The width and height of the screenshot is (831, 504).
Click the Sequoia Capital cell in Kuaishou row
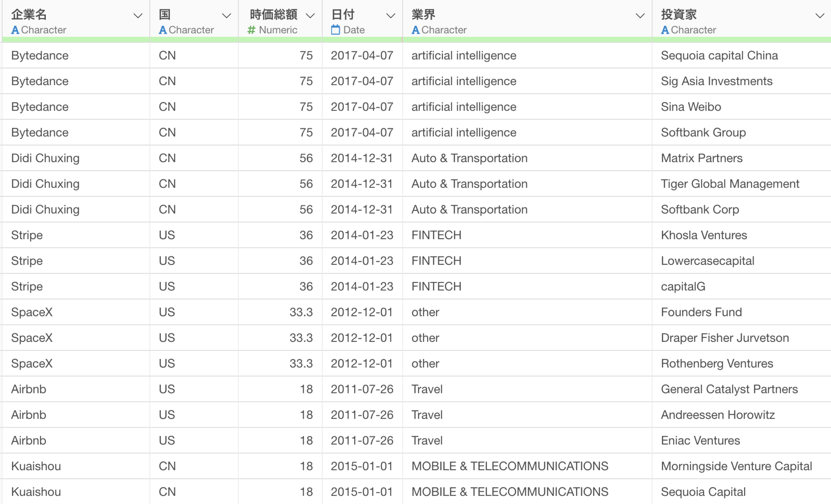[741, 492]
